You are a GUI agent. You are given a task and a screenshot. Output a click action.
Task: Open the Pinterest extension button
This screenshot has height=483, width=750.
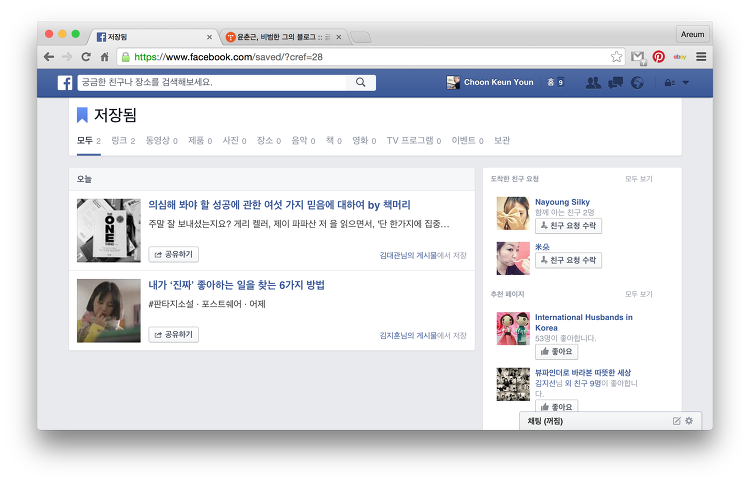point(659,57)
